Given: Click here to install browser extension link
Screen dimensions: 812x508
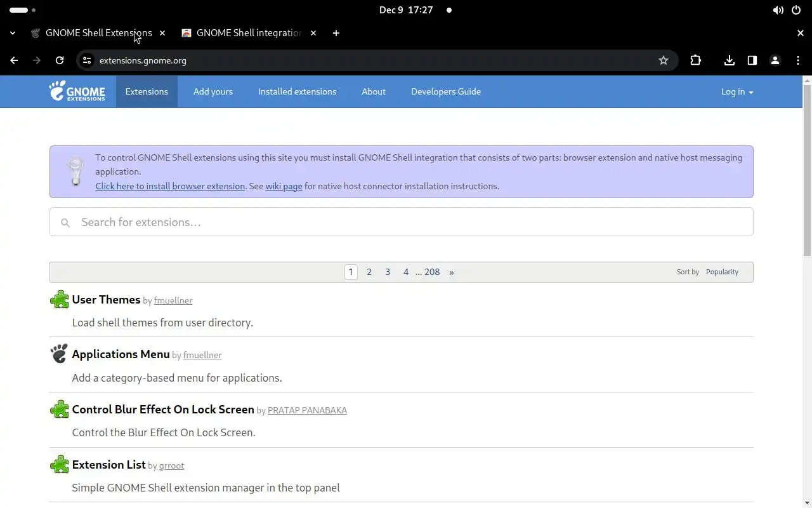Looking at the screenshot, I should coord(170,186).
